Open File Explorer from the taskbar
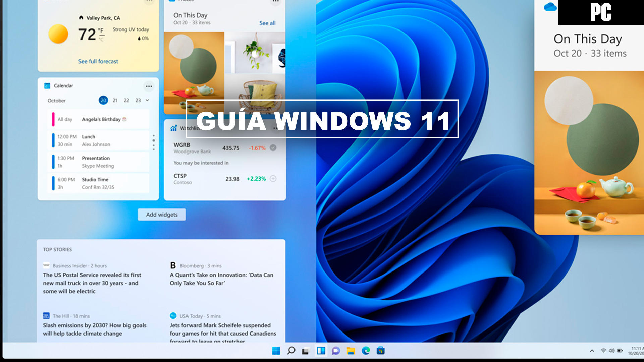644x362 pixels. (351, 351)
